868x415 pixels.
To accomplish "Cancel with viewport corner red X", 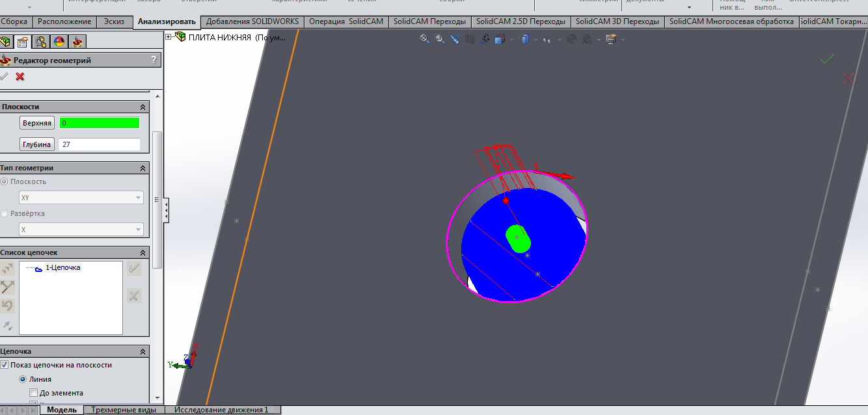I will [x=848, y=79].
